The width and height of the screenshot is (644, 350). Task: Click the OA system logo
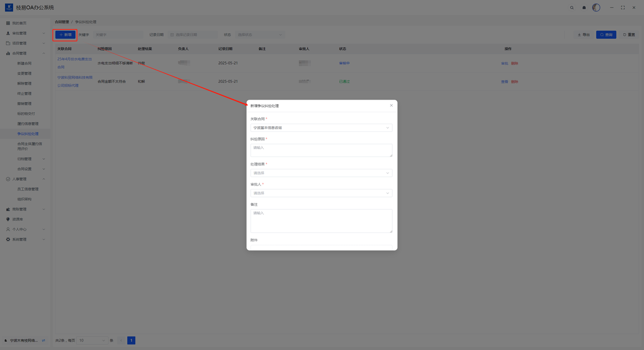(x=9, y=8)
